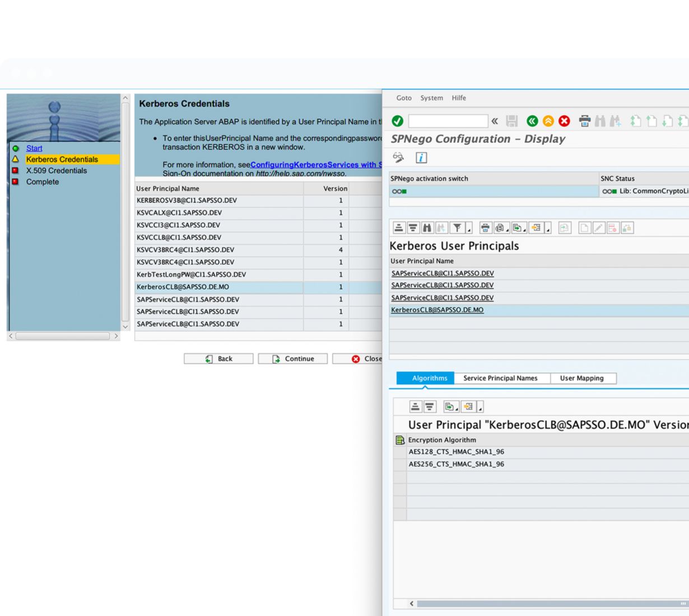
Task: Open the Goto menu
Action: click(x=404, y=98)
